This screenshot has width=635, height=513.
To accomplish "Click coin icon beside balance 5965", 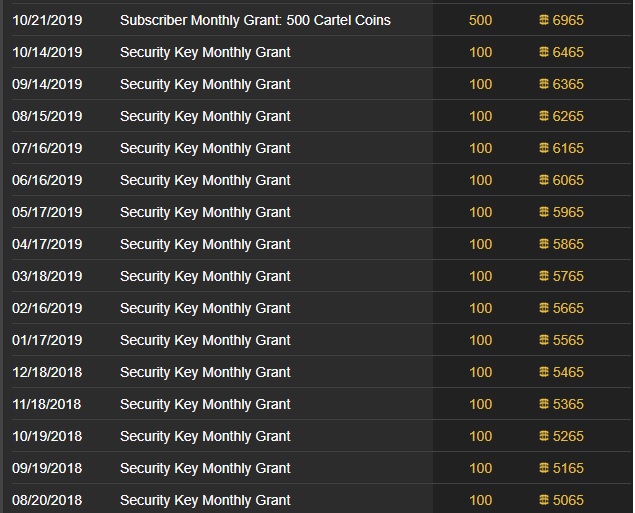I will [544, 212].
